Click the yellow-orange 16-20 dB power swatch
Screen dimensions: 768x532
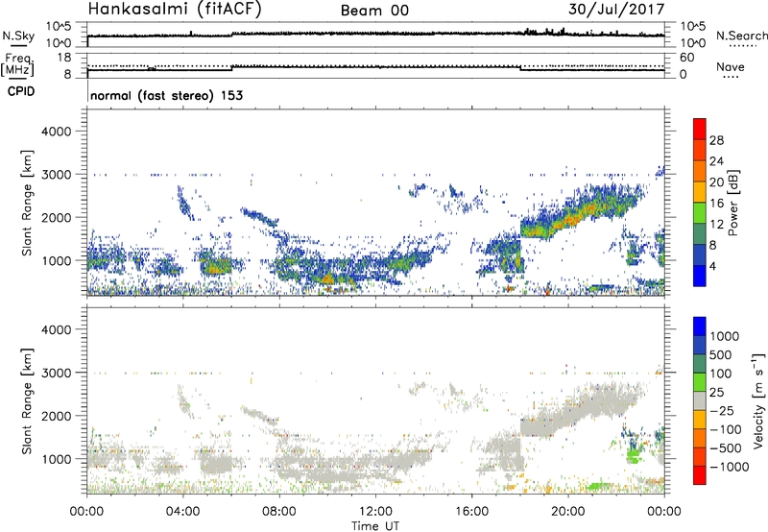700,192
